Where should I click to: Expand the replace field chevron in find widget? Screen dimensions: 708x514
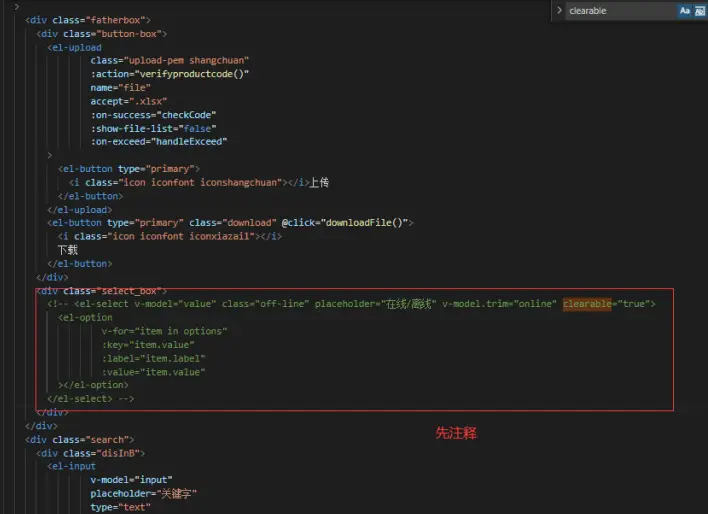coord(558,11)
